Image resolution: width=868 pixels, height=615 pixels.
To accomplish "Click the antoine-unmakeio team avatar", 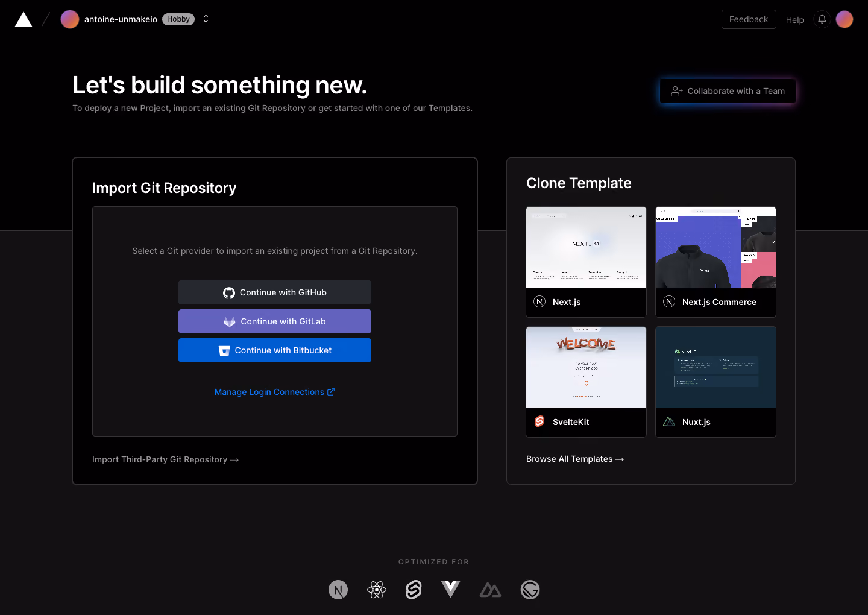I will pyautogui.click(x=70, y=19).
